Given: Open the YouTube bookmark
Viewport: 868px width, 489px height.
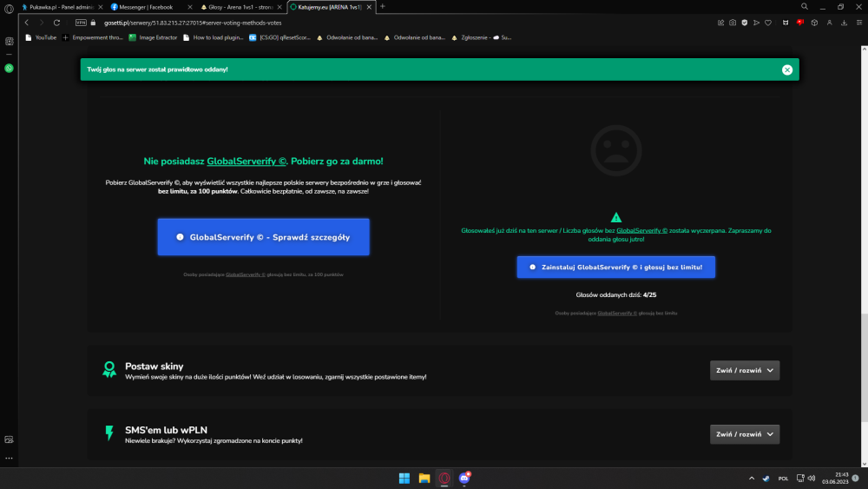Looking at the screenshot, I should [41, 37].
